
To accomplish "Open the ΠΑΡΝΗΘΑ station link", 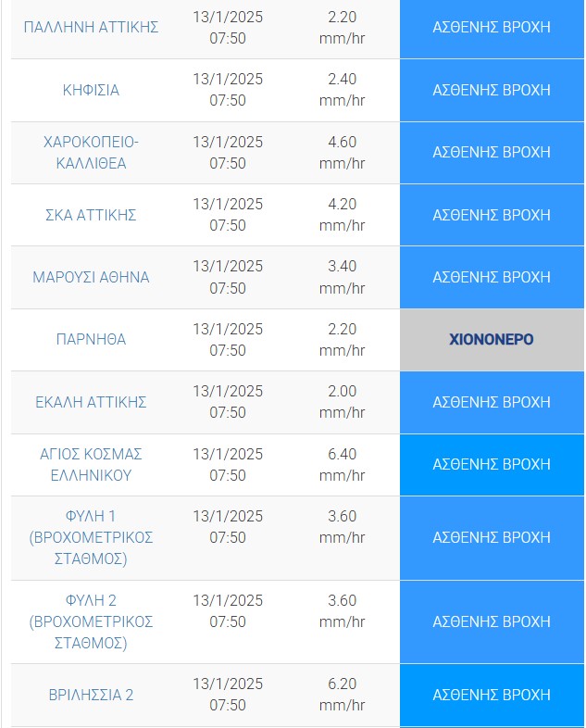I will tap(91, 339).
